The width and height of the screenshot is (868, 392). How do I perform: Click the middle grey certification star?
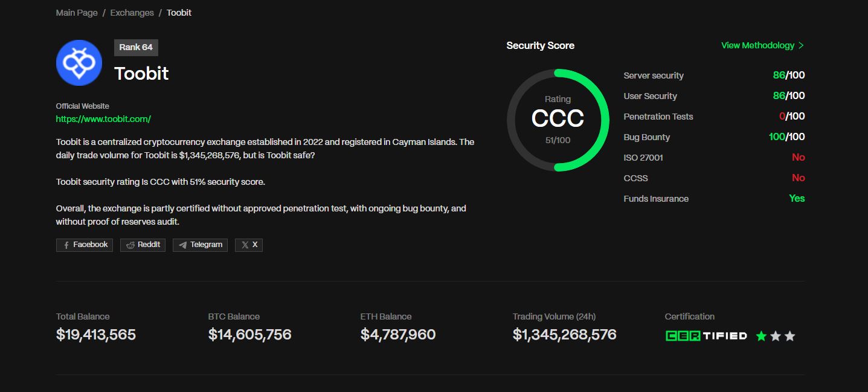(x=775, y=336)
